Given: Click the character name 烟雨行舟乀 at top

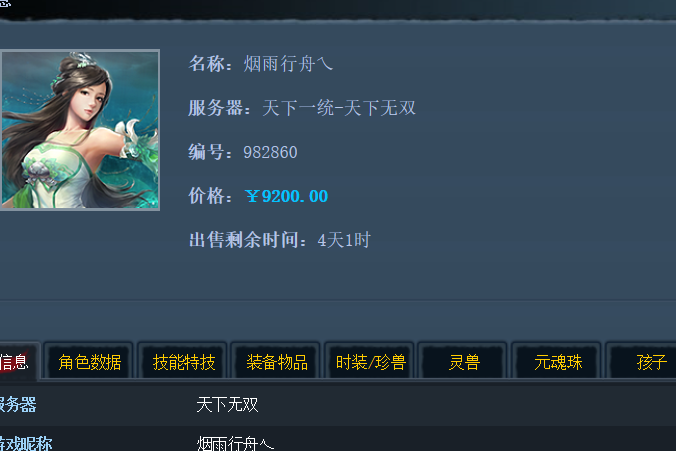Looking at the screenshot, I should 288,64.
